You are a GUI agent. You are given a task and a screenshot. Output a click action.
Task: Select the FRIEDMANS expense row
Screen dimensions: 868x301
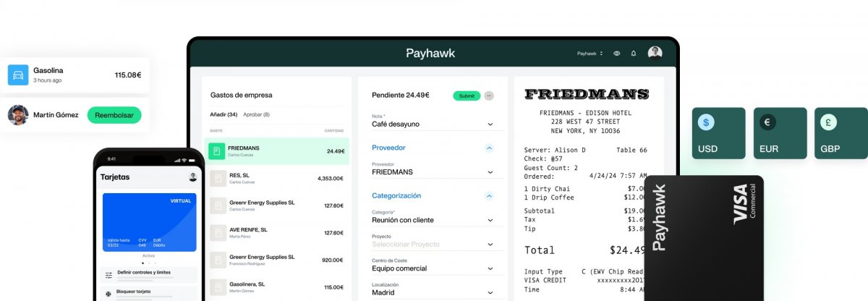click(x=277, y=151)
